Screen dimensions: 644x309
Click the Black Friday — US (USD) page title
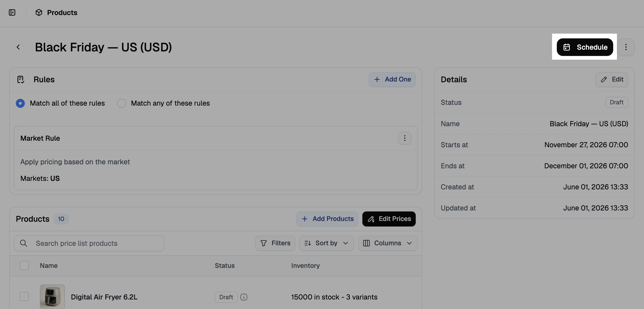pos(103,47)
